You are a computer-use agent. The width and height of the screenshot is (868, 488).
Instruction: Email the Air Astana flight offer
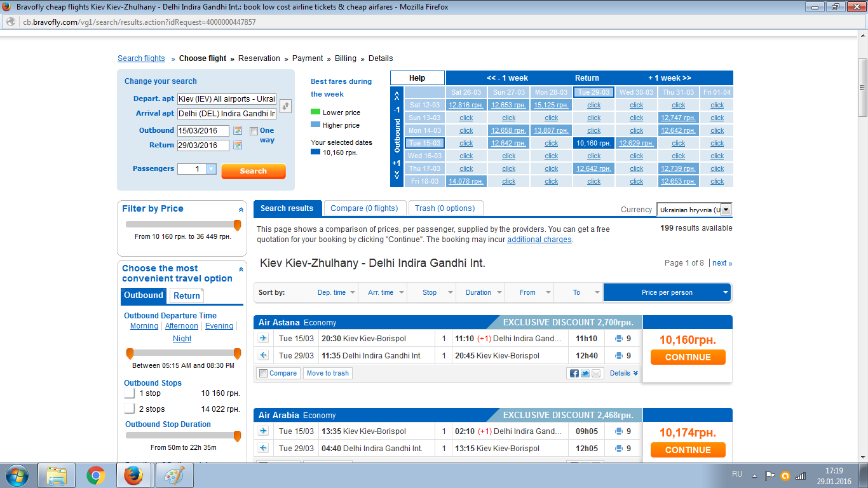tap(595, 374)
